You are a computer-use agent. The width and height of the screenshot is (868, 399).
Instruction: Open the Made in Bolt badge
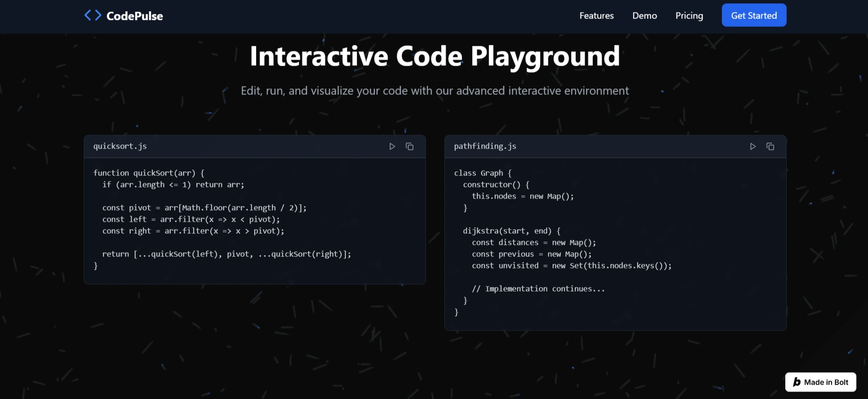820,382
